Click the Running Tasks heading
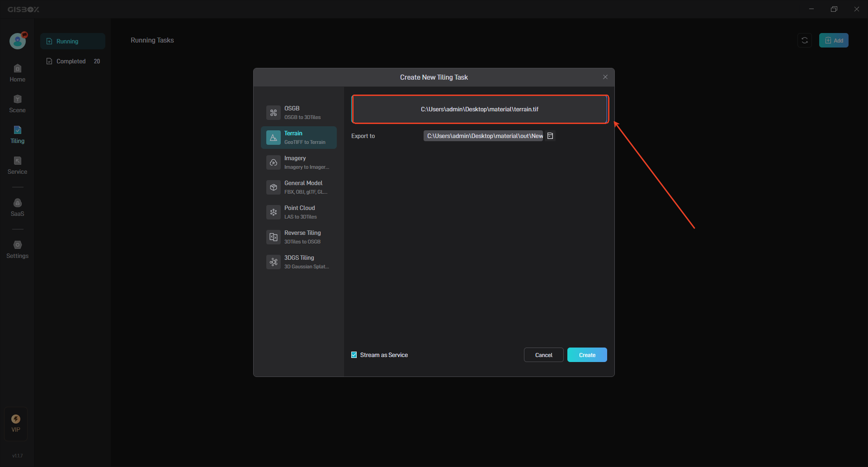 pos(152,40)
